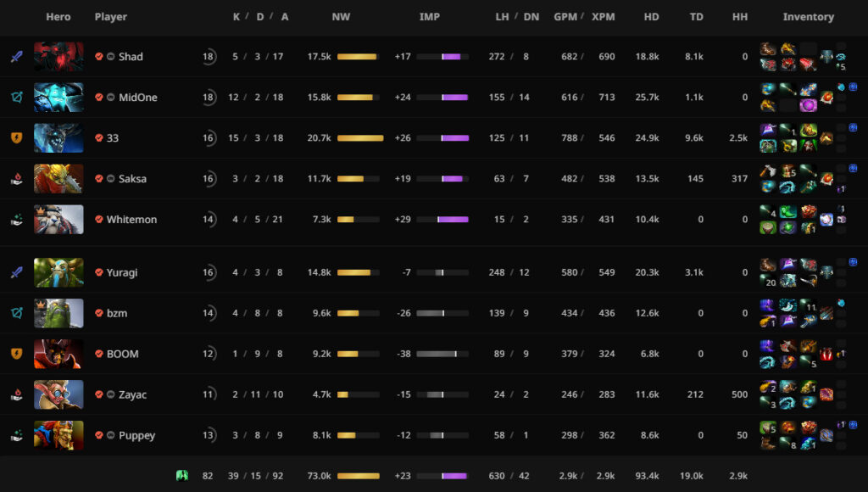This screenshot has height=492, width=868.
Task: Click Whitemon's purple impact bar
Action: 453,220
